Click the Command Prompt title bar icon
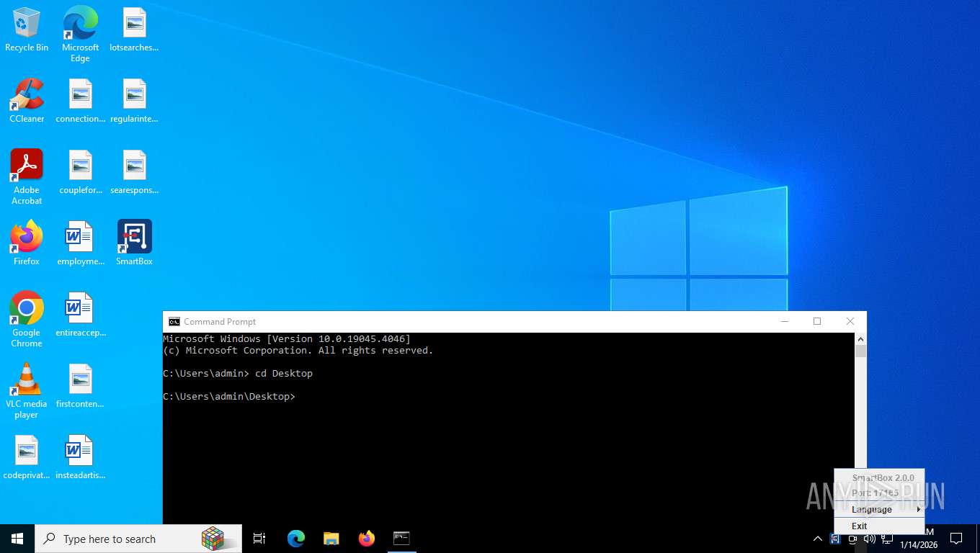The width and height of the screenshot is (980, 553). pos(174,322)
